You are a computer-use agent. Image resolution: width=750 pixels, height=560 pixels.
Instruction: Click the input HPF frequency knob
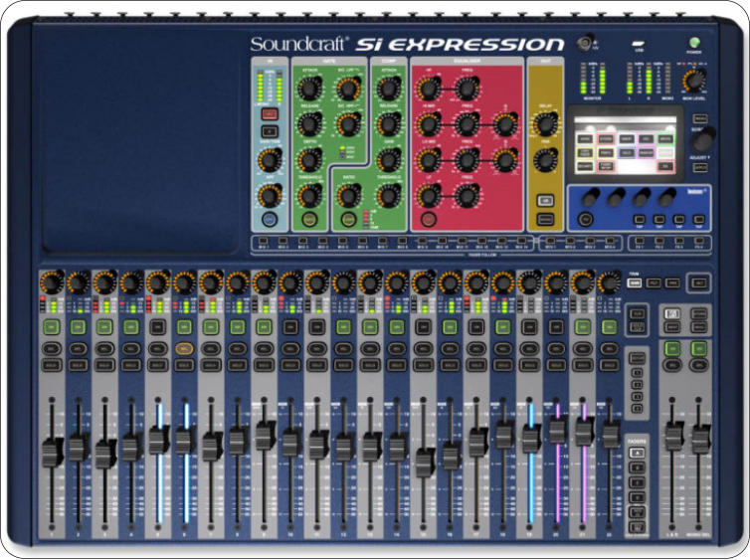pyautogui.click(x=270, y=195)
